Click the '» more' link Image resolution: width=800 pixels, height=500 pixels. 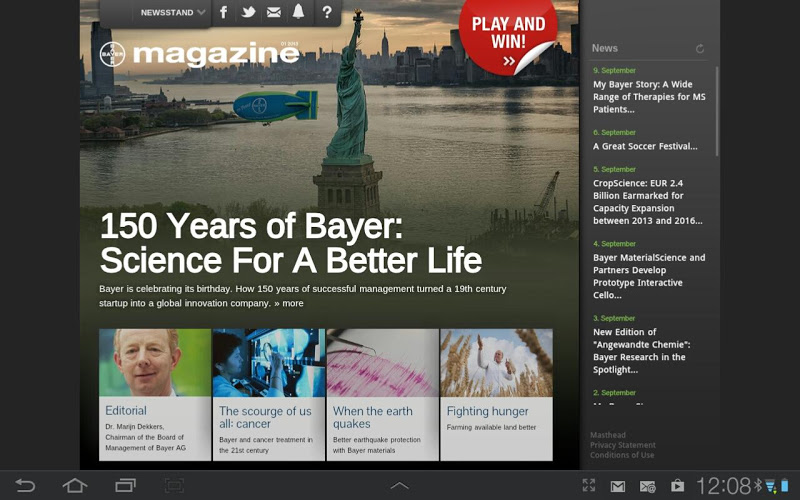(x=289, y=303)
